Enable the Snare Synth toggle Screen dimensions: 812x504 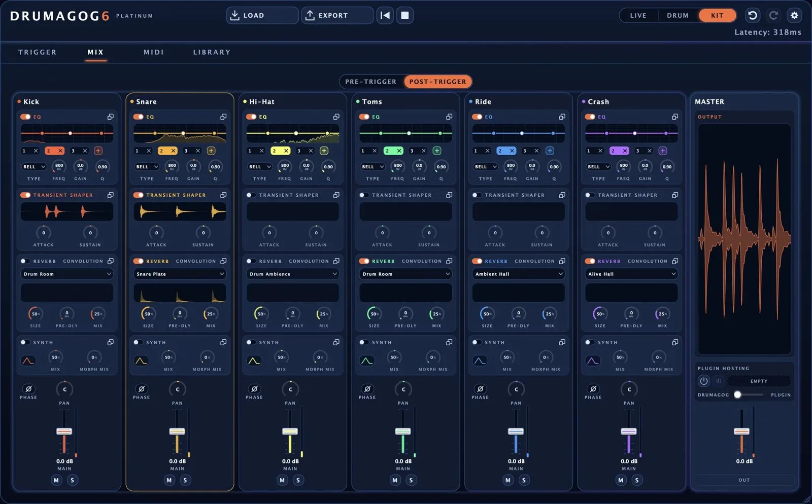138,342
